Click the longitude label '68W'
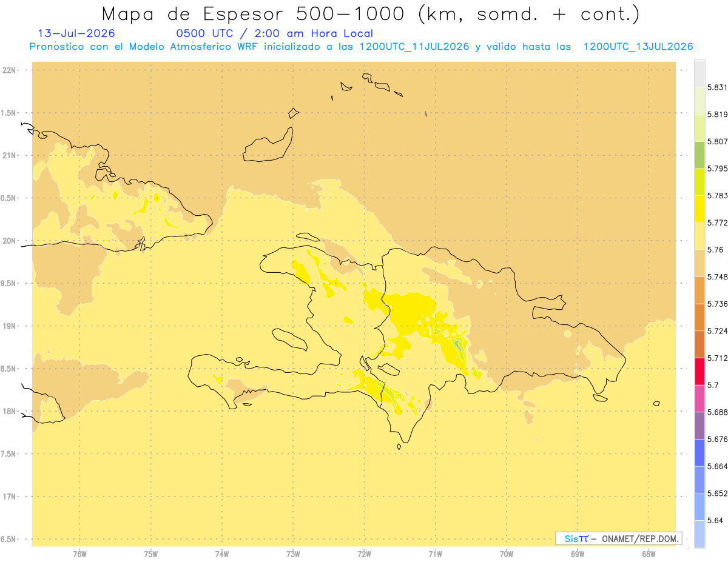 [x=649, y=554]
